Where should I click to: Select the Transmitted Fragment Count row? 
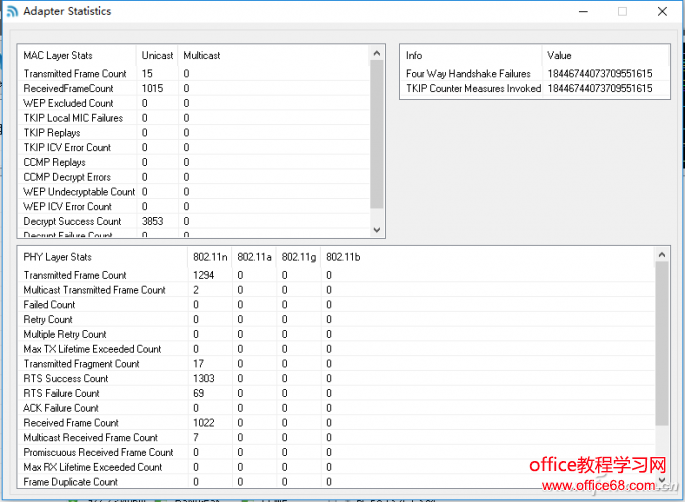click(x=336, y=364)
